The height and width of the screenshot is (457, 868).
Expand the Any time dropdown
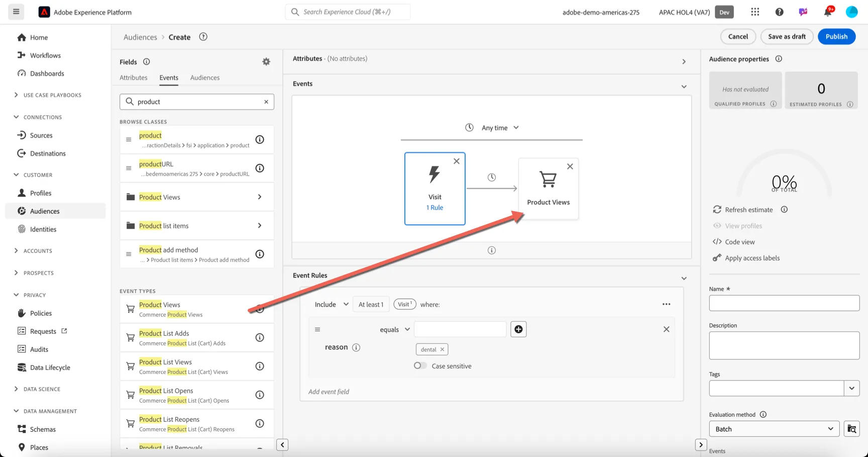(500, 128)
